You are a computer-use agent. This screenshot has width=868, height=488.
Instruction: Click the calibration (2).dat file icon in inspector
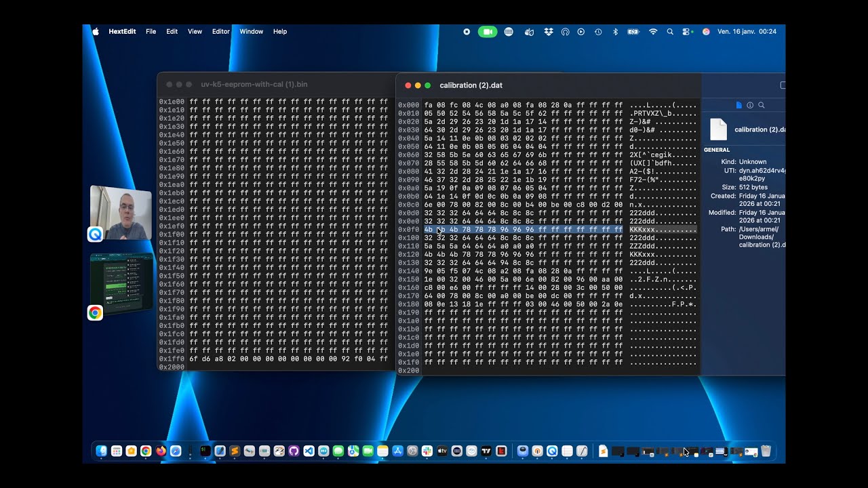point(718,129)
